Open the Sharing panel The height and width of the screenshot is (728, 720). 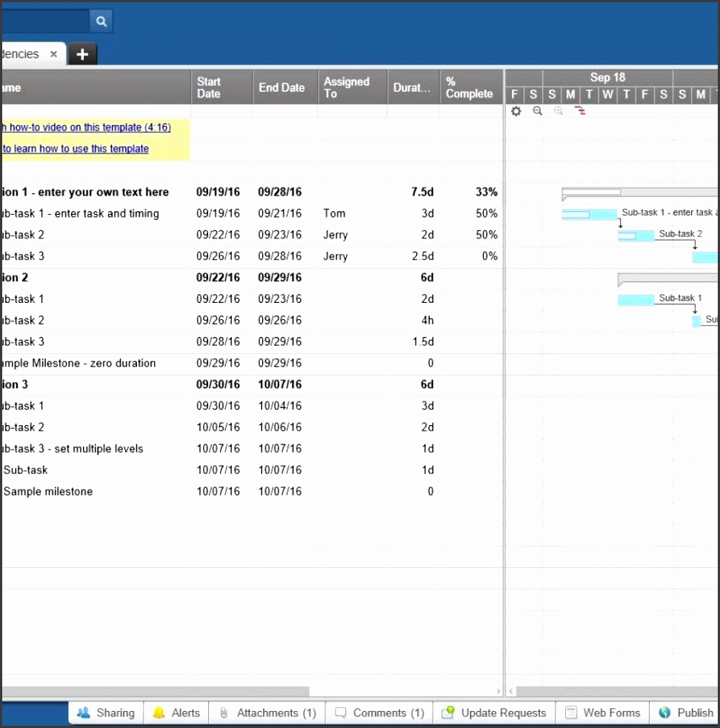click(106, 712)
